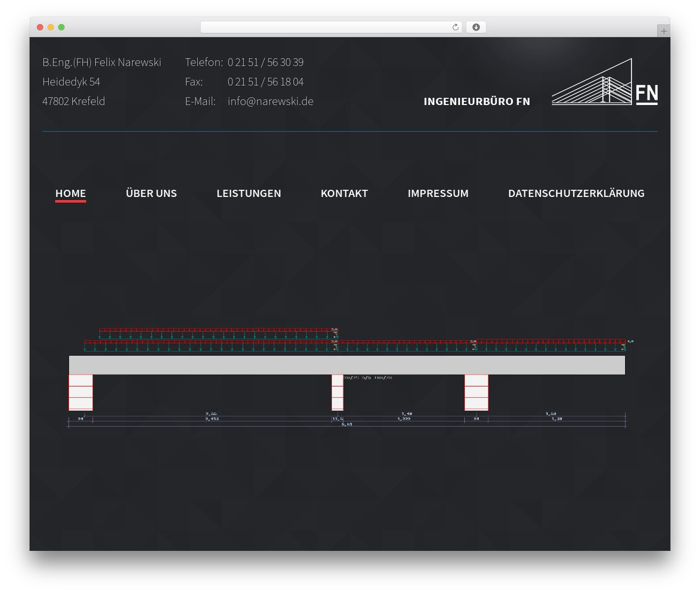The height and width of the screenshot is (593, 700).
Task: Click the browser address bar
Action: (331, 27)
